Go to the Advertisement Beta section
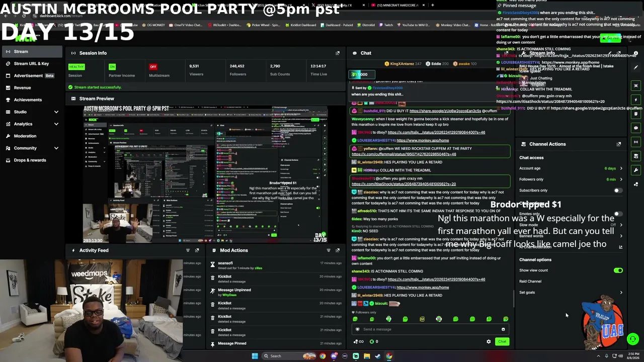This screenshot has width=644, height=362. pos(31,75)
